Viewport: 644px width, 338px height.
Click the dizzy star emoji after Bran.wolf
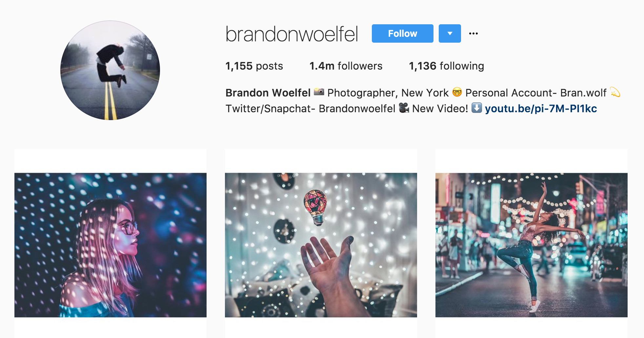tap(615, 92)
